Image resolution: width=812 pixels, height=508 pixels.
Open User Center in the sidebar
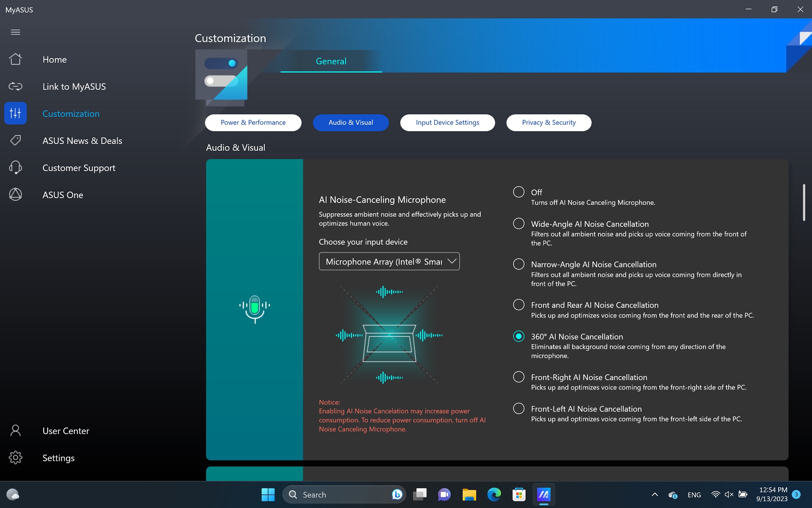(66, 431)
